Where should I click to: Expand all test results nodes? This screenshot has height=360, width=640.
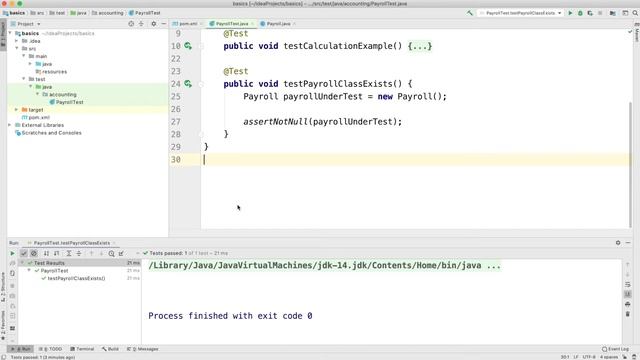click(x=69, y=253)
